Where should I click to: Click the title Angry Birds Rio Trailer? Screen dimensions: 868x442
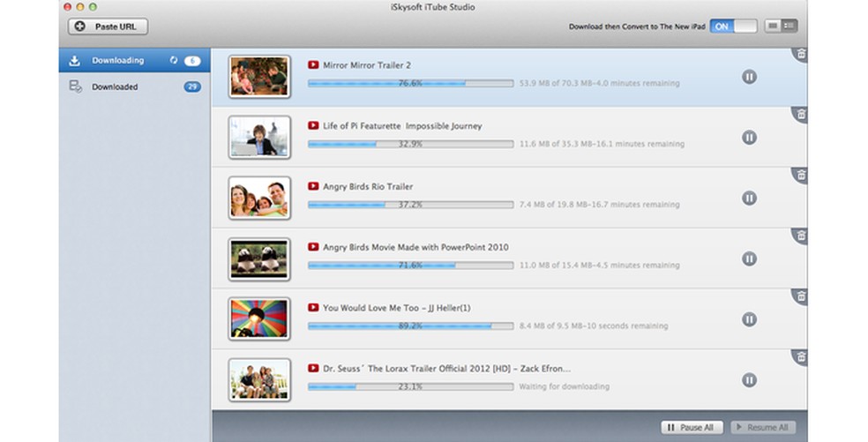368,187
